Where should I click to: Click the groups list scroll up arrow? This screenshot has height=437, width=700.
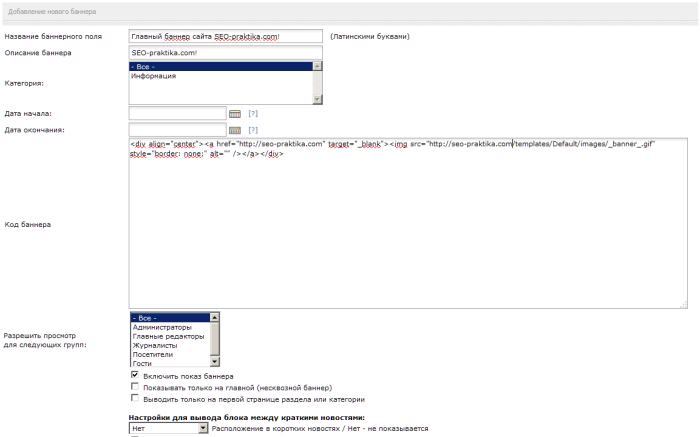click(x=214, y=317)
